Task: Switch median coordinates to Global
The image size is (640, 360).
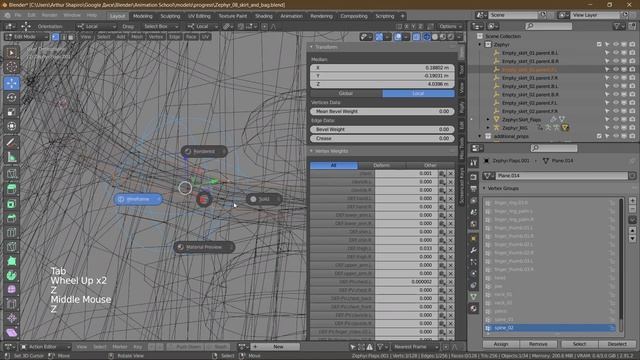Action: [346, 93]
